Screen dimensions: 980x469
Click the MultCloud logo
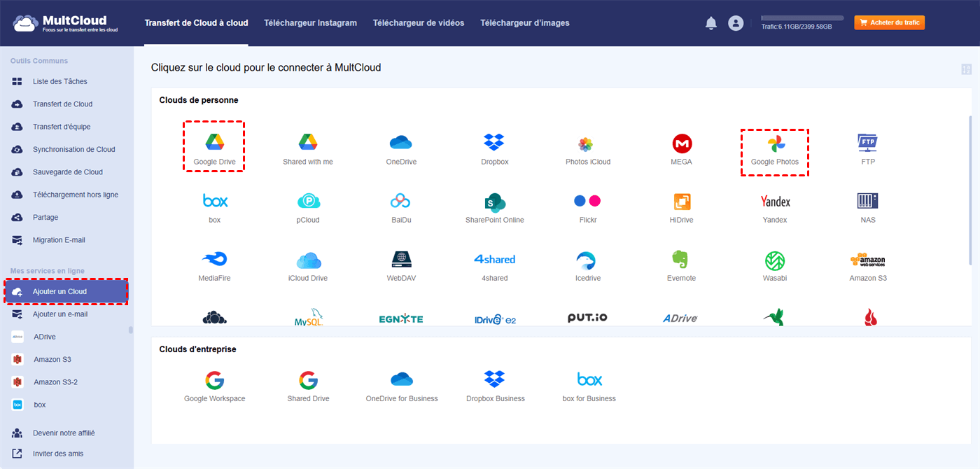click(x=65, y=23)
